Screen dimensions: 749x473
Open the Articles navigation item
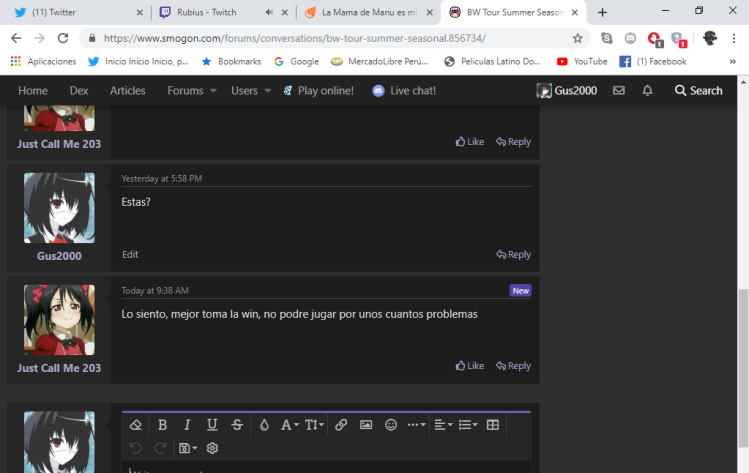127,90
